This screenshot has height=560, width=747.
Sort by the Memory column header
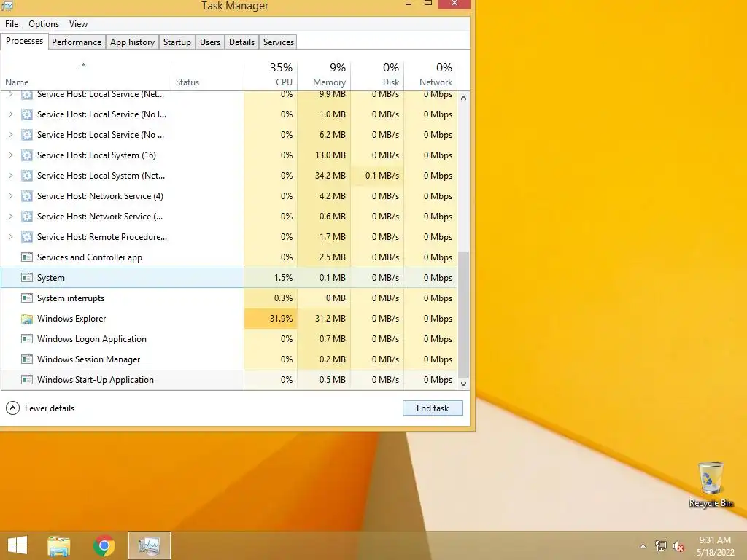(x=324, y=76)
